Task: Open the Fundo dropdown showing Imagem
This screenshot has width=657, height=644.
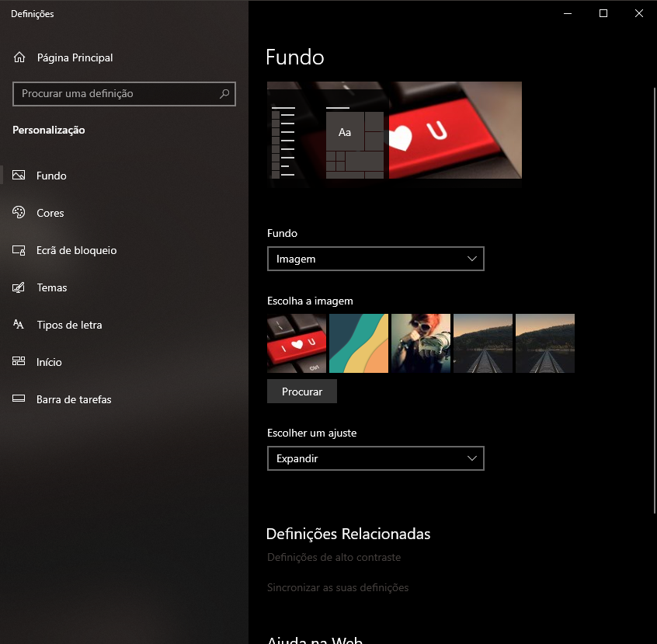Action: pos(375,259)
